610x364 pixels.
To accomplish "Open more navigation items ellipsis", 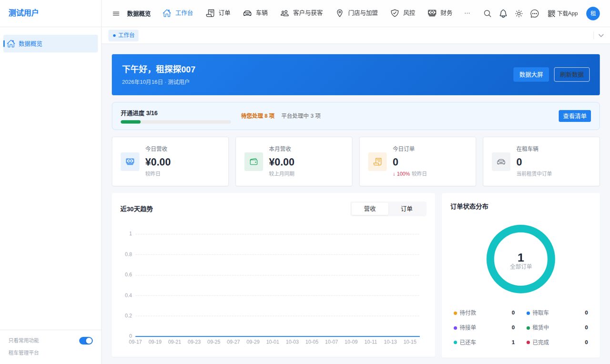I will (467, 13).
